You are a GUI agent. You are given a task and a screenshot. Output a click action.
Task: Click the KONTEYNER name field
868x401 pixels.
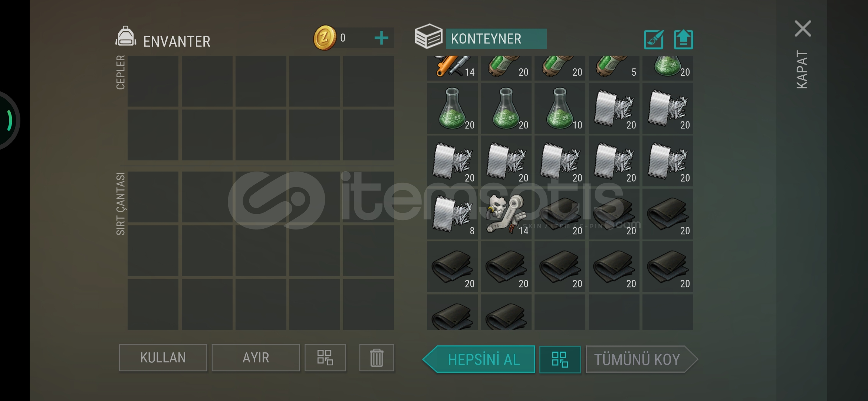(x=496, y=39)
